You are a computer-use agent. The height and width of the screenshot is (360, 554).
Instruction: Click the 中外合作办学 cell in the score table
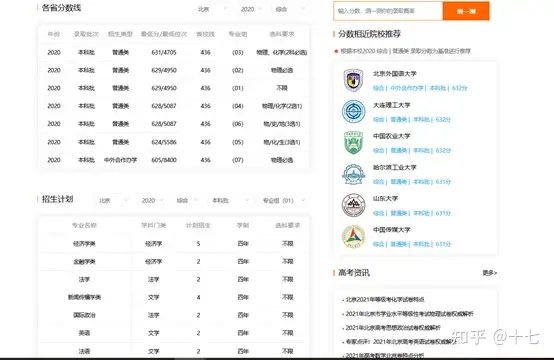(x=120, y=160)
